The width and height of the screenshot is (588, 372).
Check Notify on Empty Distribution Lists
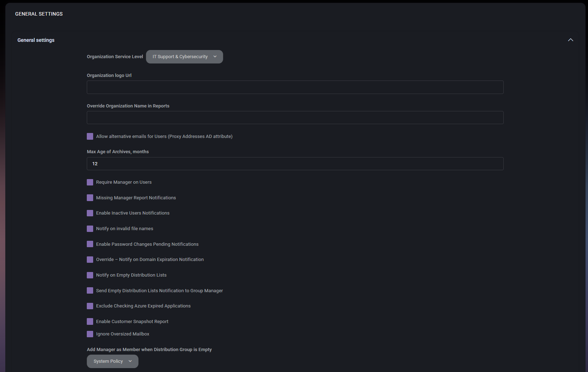pos(90,275)
